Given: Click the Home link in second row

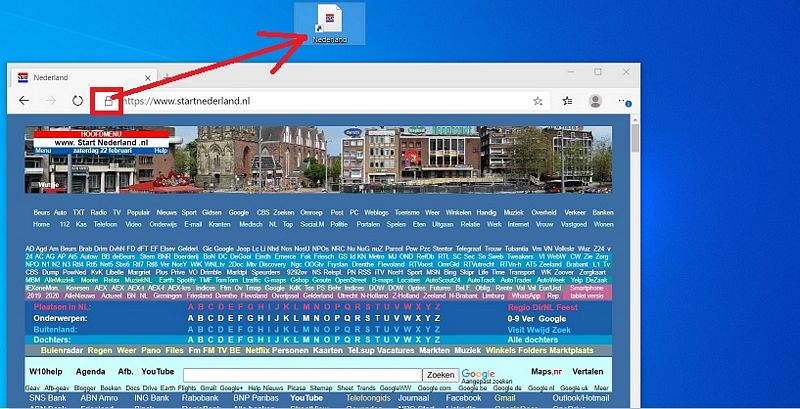Looking at the screenshot, I should [x=41, y=224].
